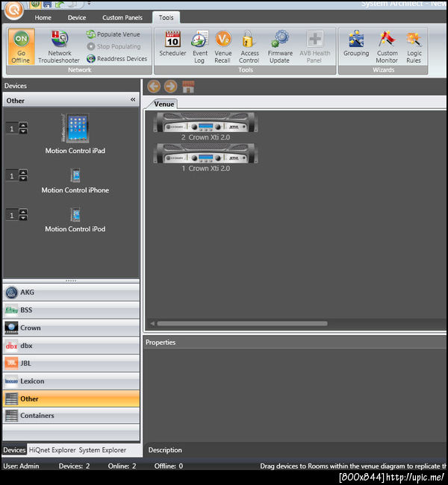The width and height of the screenshot is (448, 485).
Task: Go to the venue home view
Action: tap(188, 87)
